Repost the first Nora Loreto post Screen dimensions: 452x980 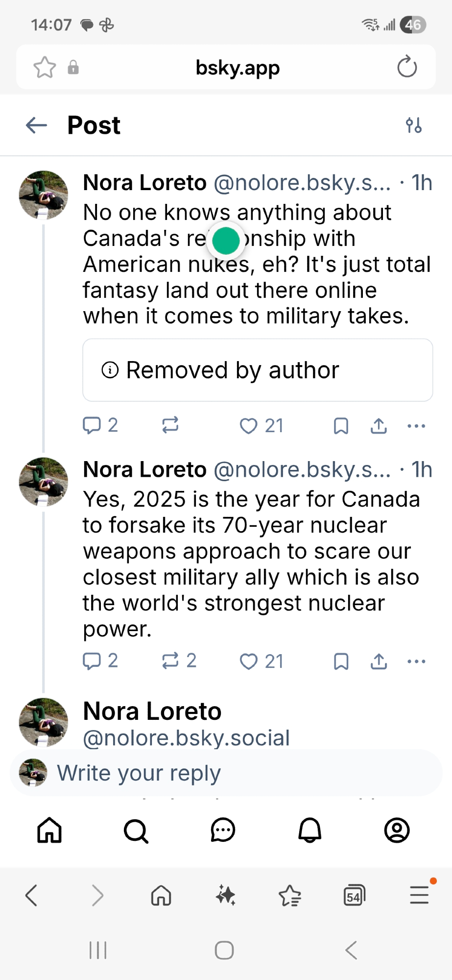(x=170, y=425)
